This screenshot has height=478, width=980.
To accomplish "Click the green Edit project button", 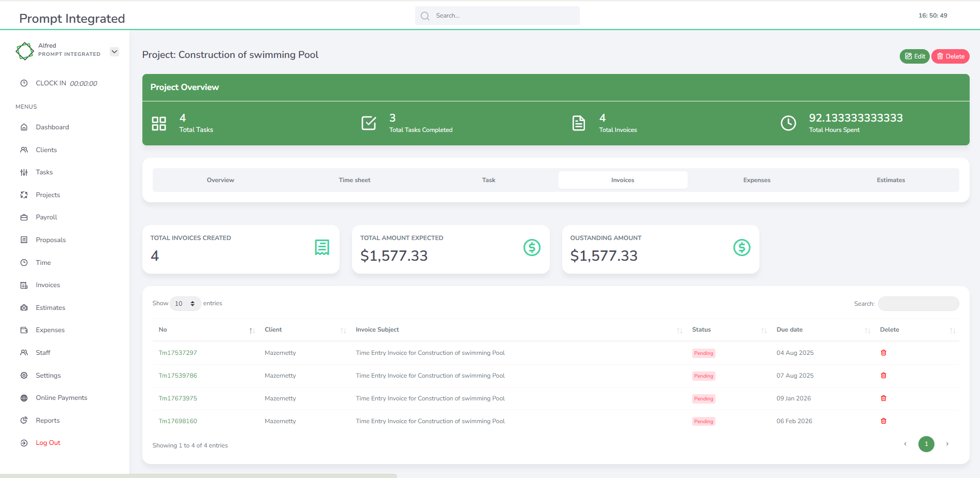I will [914, 56].
